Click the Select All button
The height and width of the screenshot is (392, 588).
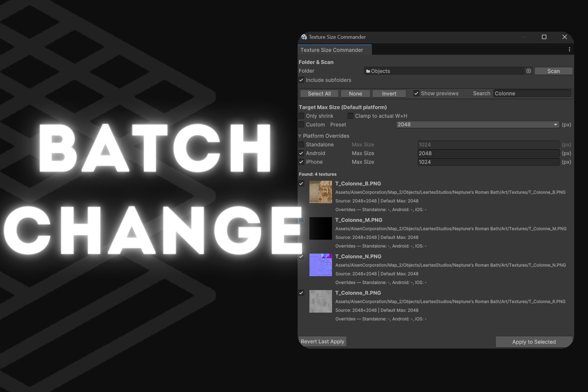pos(319,94)
